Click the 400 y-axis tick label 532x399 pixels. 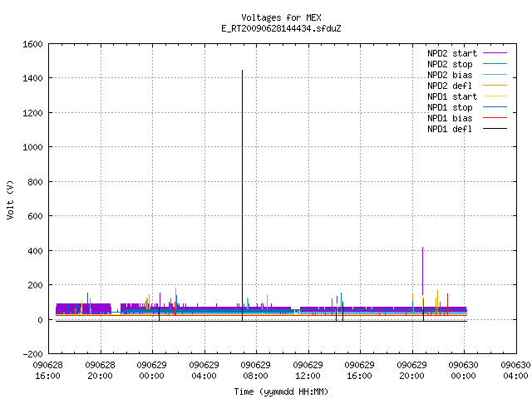tap(35, 251)
